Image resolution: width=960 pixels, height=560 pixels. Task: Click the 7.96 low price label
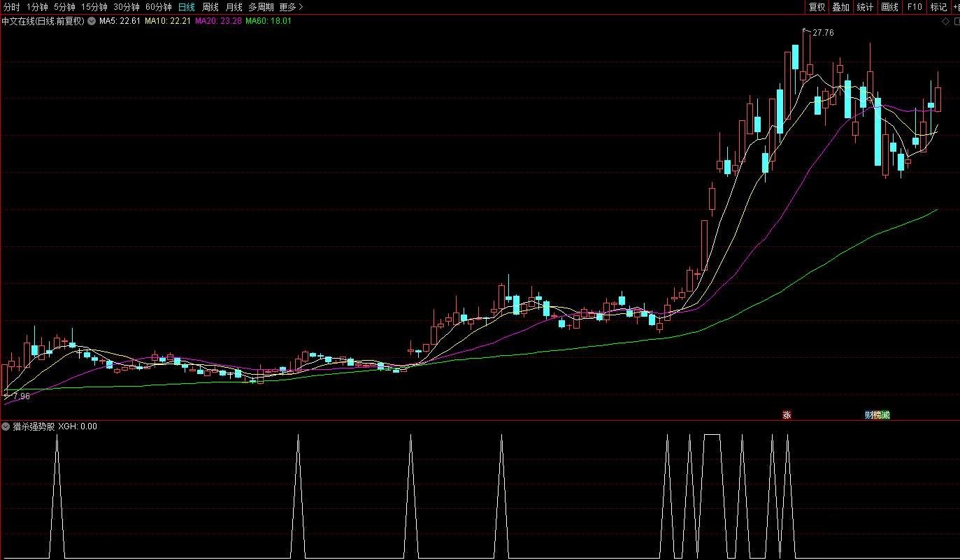[21, 396]
